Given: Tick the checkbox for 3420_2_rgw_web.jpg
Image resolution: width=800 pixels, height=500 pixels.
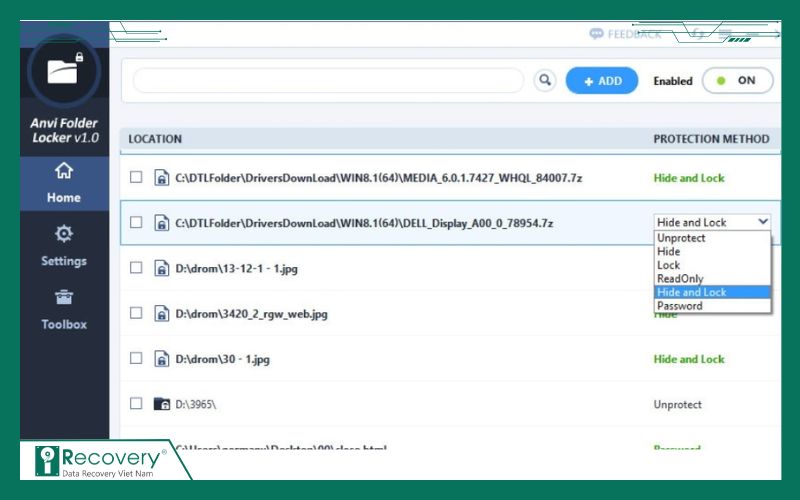Looking at the screenshot, I should (x=136, y=314).
